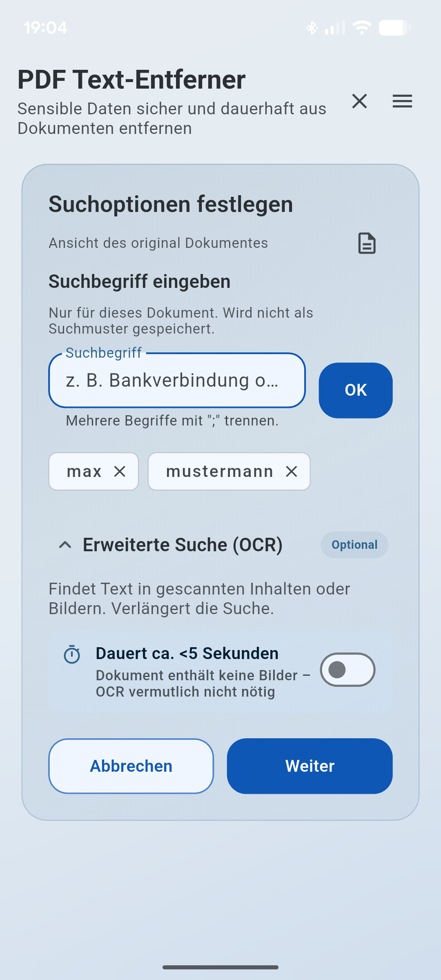The height and width of the screenshot is (980, 441).
Task: Select the 'Optional' badge next to Erweiterte Suche
Action: tap(354, 545)
